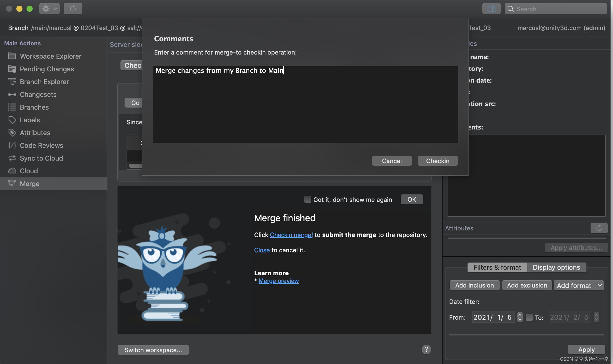613x364 pixels.
Task: Enable the To date filter checkbox
Action: coord(529,317)
